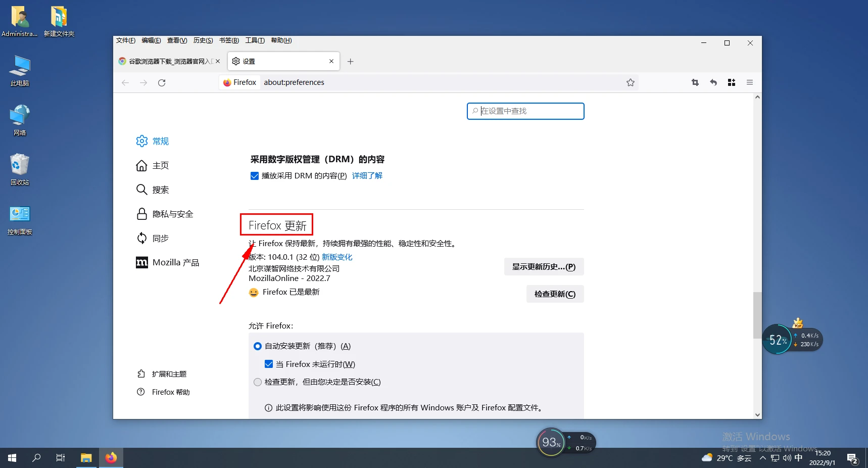Open File Explorer from taskbar
The height and width of the screenshot is (468, 868).
[x=86, y=458]
